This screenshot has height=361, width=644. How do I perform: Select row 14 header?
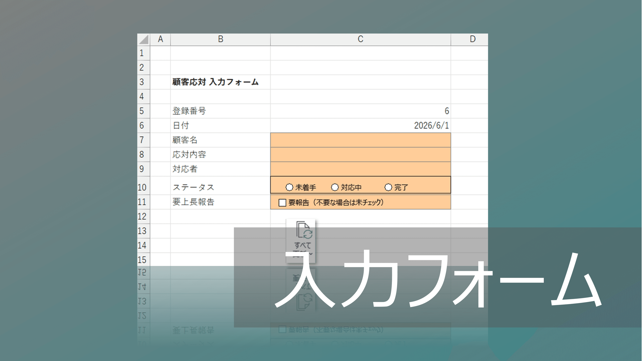[144, 245]
